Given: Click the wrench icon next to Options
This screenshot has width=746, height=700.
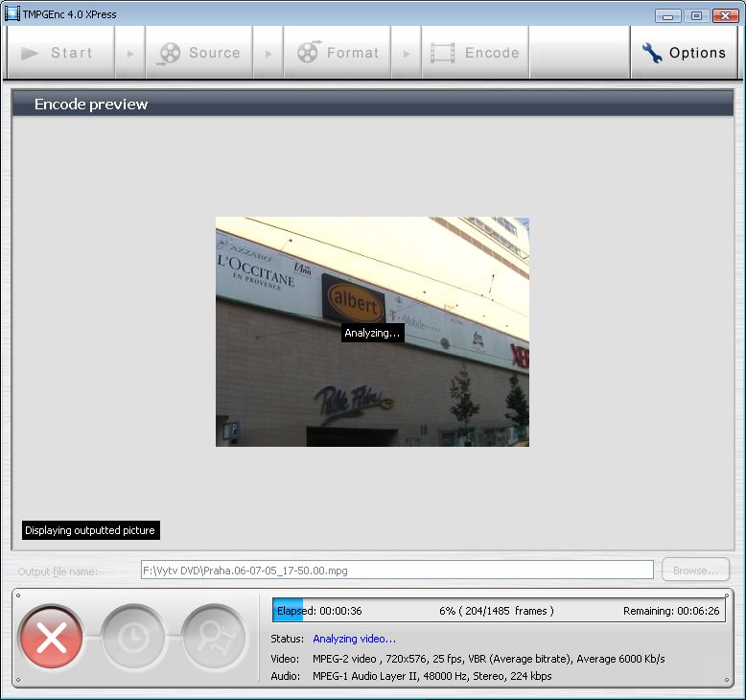Looking at the screenshot, I should pyautogui.click(x=652, y=53).
